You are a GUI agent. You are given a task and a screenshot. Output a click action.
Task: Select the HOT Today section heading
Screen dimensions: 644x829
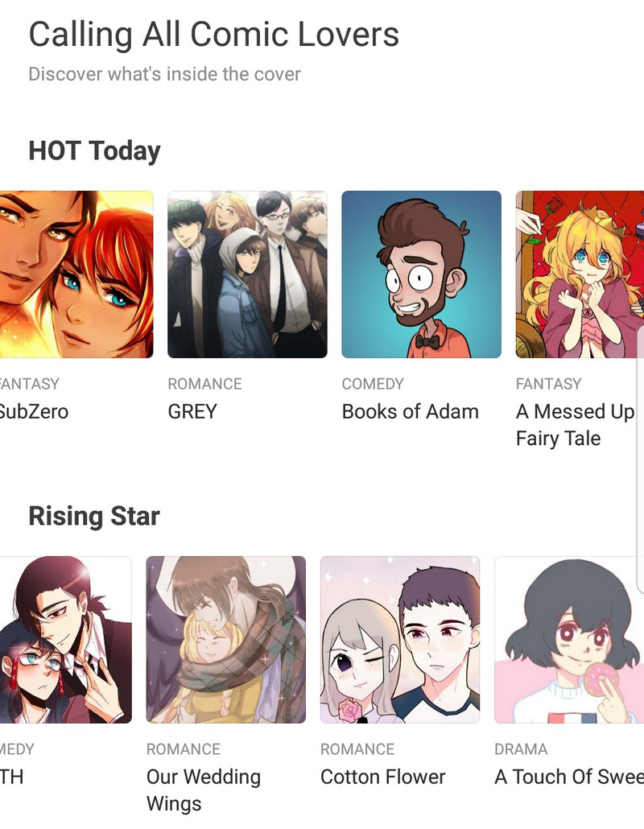pos(94,151)
